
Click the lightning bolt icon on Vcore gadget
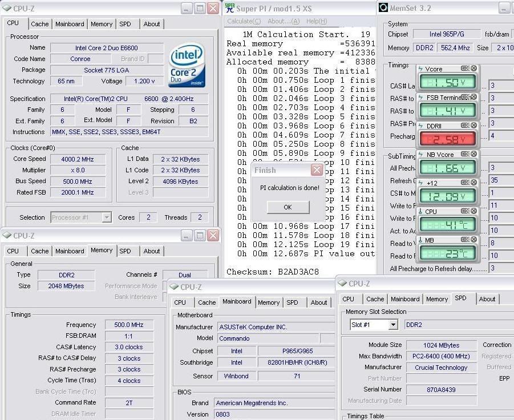tap(420, 69)
